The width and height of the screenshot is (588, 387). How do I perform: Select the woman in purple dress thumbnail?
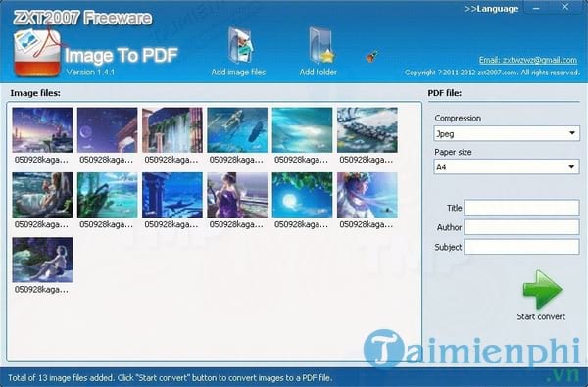click(x=237, y=195)
